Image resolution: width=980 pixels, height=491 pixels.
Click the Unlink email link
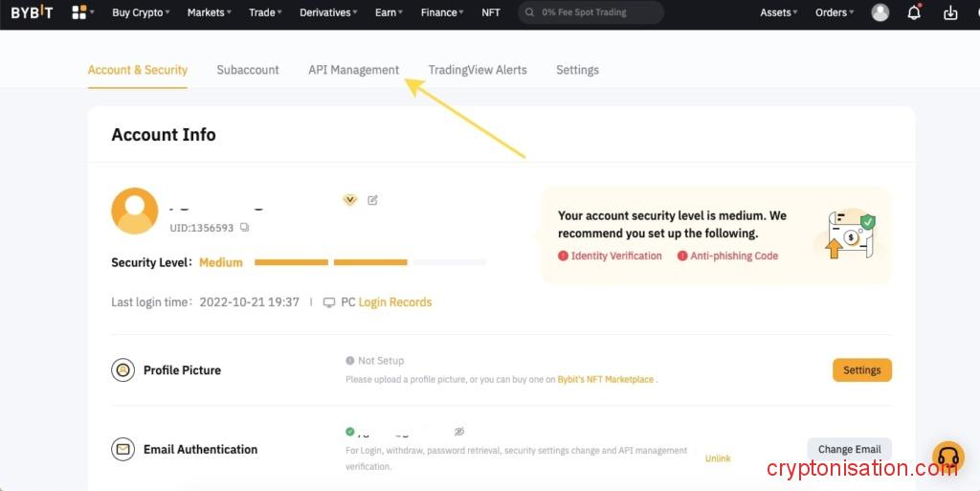[718, 458]
